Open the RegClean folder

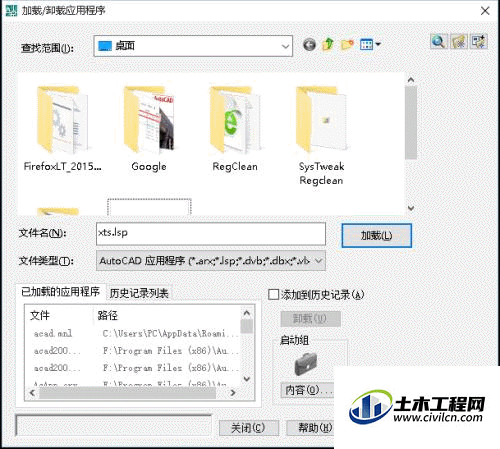pos(235,128)
